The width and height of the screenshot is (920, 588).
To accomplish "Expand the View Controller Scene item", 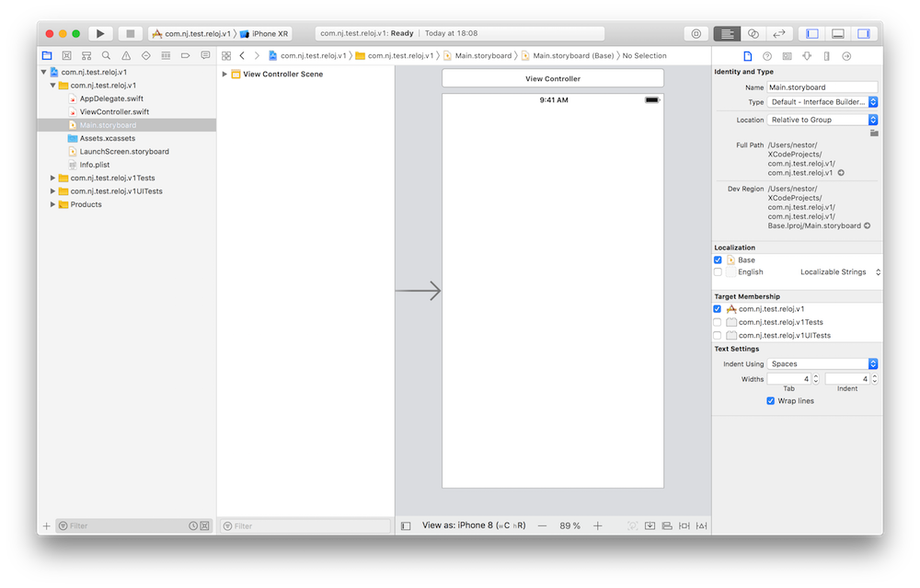I will point(224,75).
